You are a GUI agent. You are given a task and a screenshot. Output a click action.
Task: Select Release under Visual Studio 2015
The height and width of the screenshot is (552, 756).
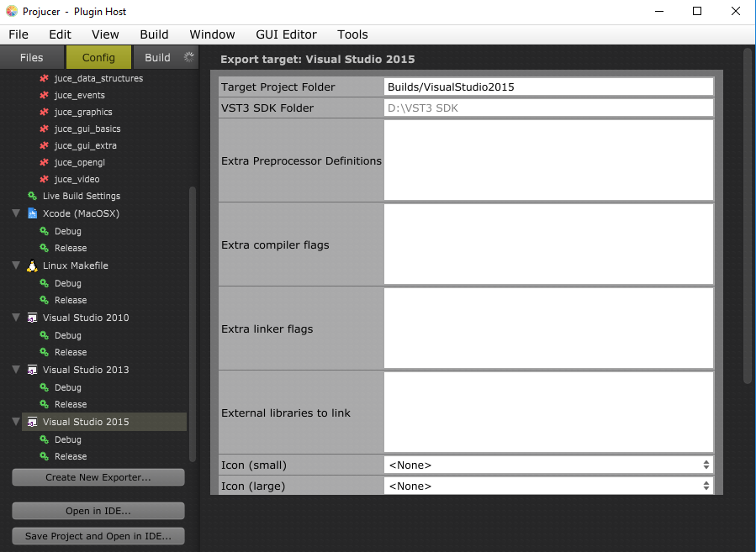click(71, 456)
